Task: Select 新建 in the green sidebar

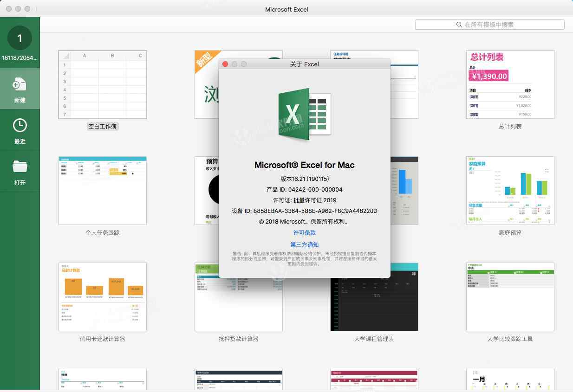Action: [x=20, y=89]
